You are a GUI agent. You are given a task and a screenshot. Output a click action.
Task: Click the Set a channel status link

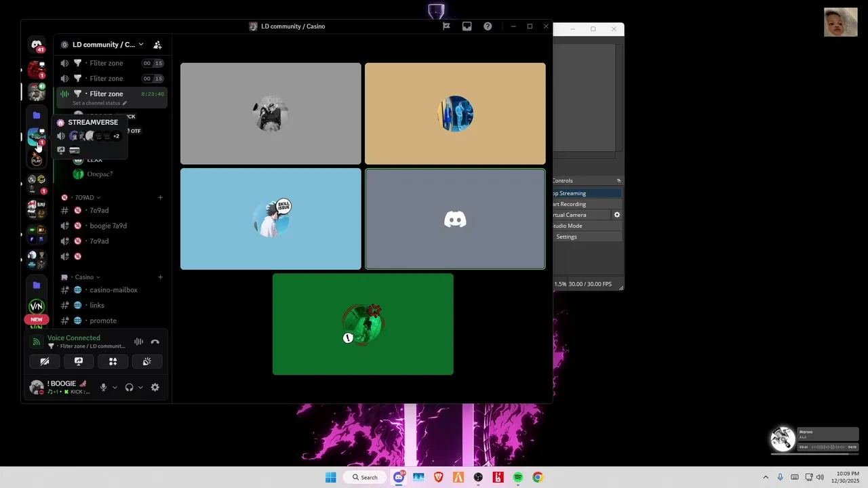pos(100,103)
